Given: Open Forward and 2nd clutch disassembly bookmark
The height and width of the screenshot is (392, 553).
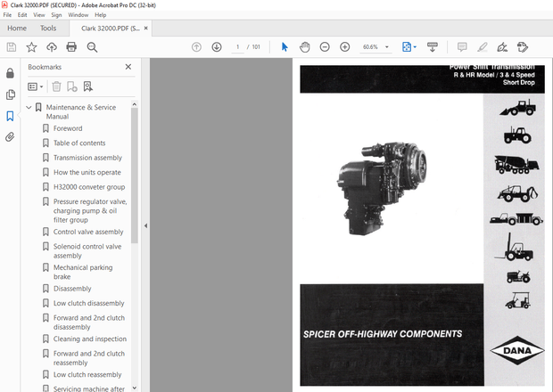Looking at the screenshot, I should click(x=89, y=323).
